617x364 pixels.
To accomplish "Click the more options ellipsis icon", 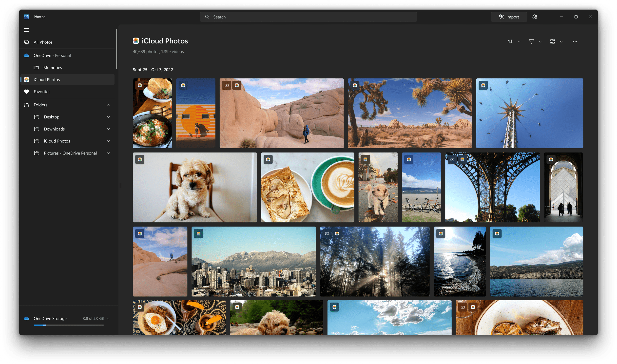I will (x=575, y=42).
